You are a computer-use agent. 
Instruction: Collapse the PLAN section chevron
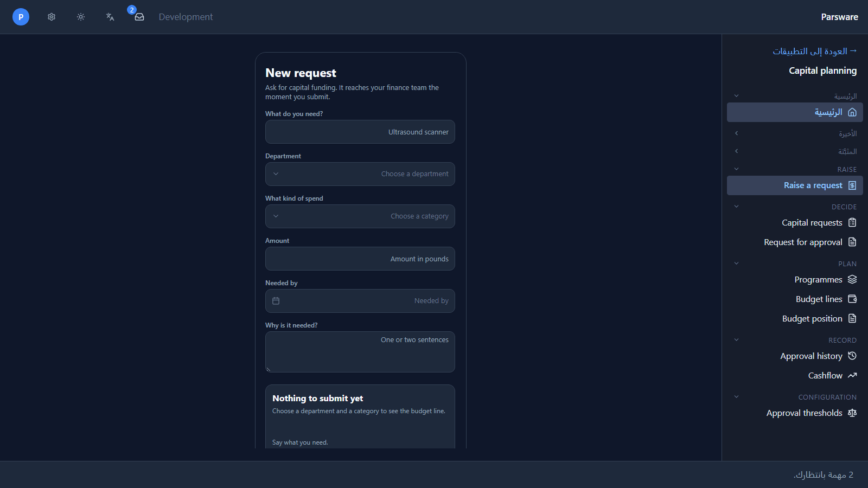pos(736,264)
